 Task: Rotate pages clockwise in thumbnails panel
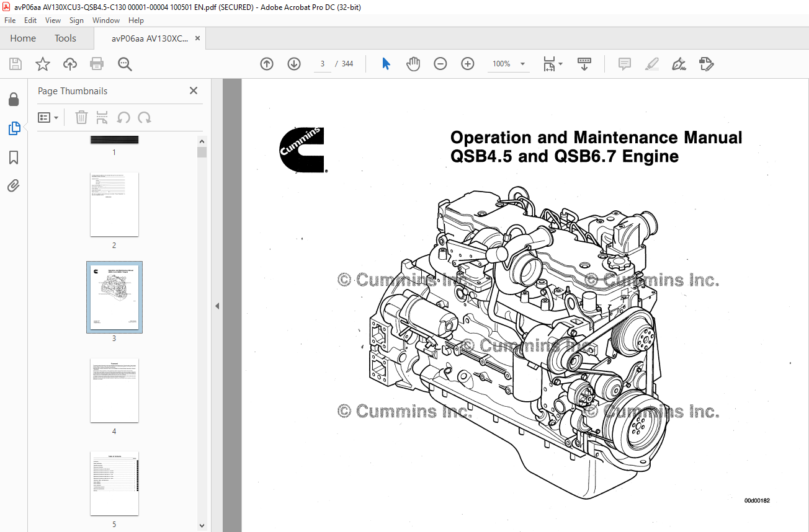145,117
